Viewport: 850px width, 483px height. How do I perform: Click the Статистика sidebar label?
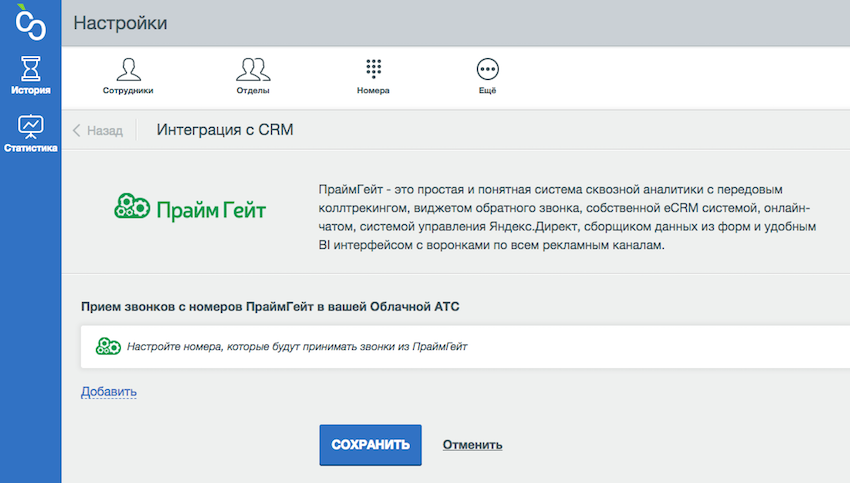(30, 148)
